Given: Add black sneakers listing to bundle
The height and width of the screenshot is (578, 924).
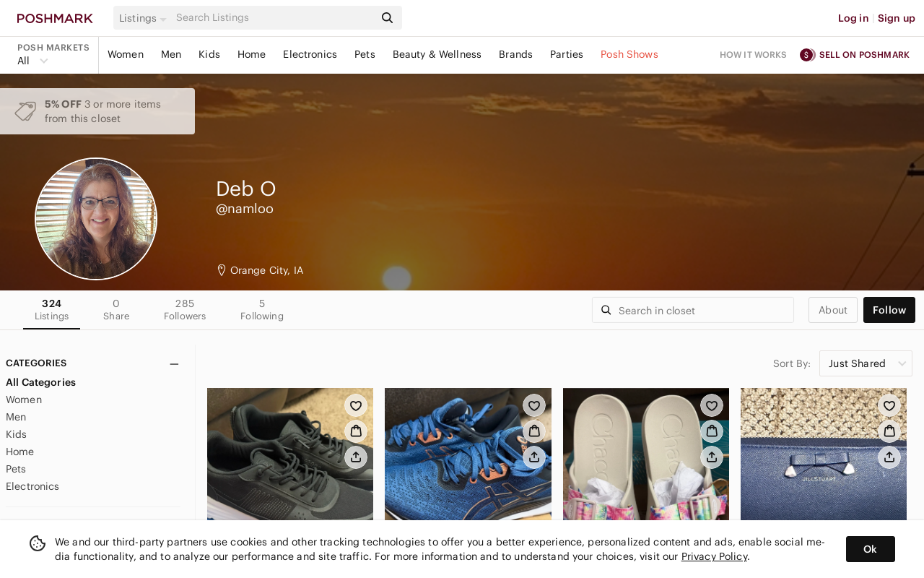Looking at the screenshot, I should tap(356, 431).
